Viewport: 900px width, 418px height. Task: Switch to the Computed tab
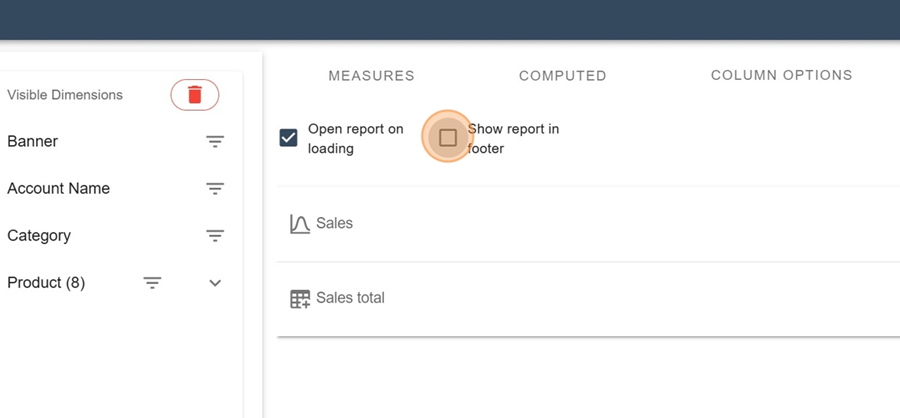pos(562,76)
